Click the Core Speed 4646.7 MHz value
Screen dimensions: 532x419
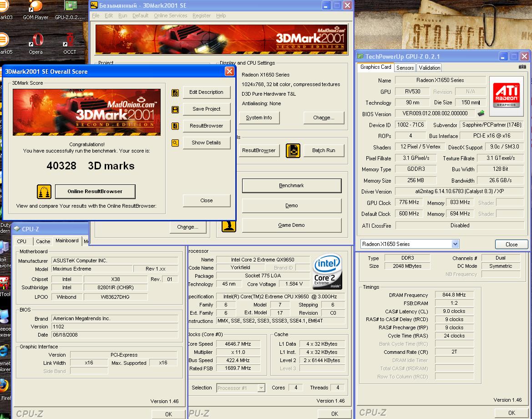(238, 344)
